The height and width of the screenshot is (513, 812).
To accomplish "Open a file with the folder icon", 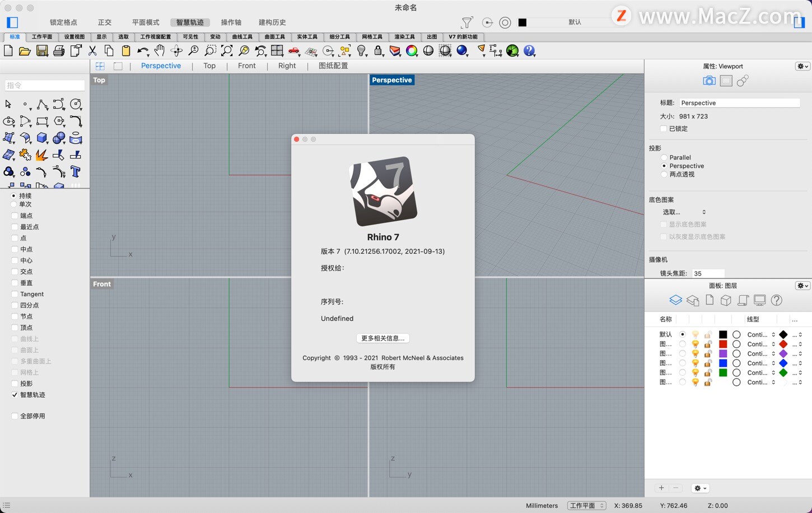I will pos(25,51).
